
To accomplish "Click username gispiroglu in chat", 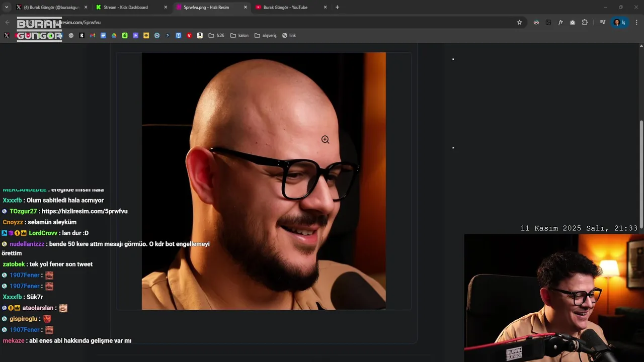I will [24, 319].
